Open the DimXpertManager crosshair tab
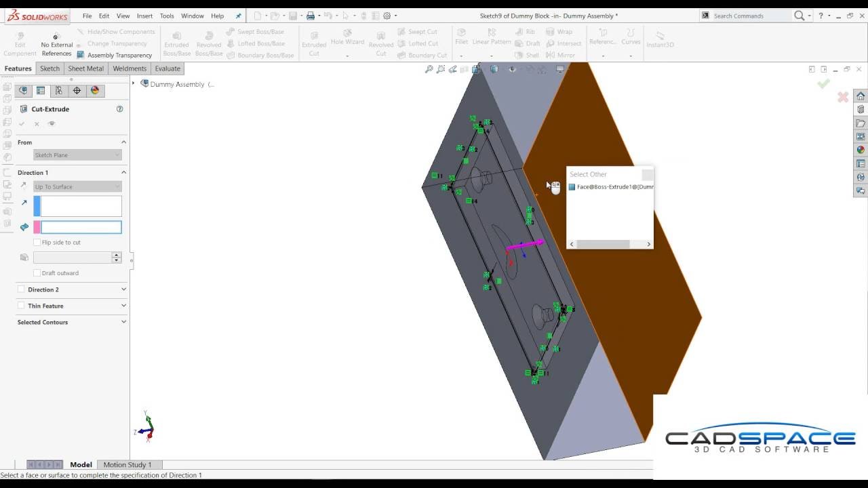 77,91
